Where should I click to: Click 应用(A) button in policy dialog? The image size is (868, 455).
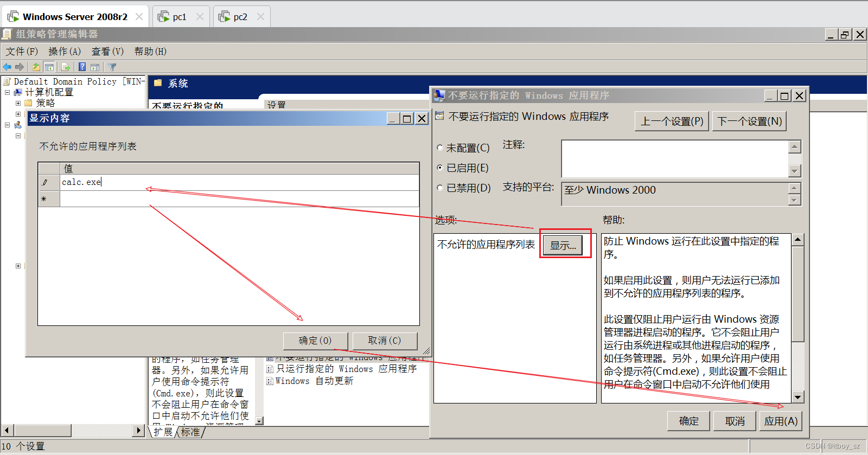(x=781, y=421)
